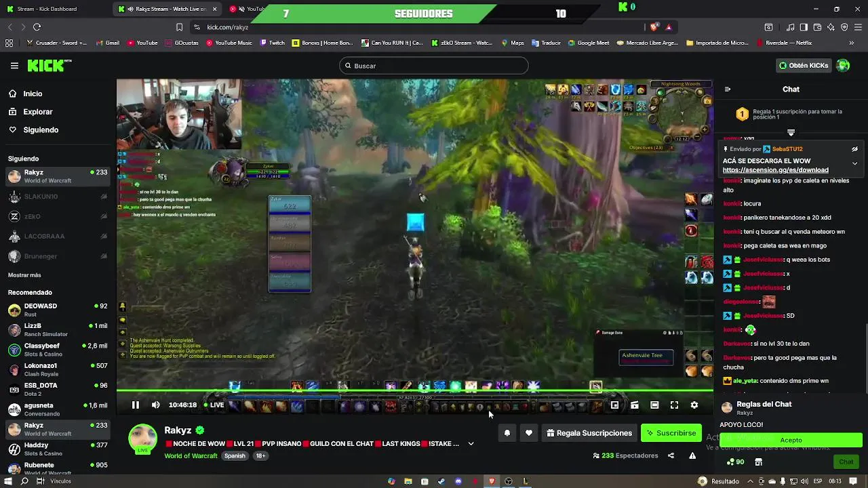The image size is (868, 488).
Task: Enter fullscreen in the player
Action: (x=674, y=405)
